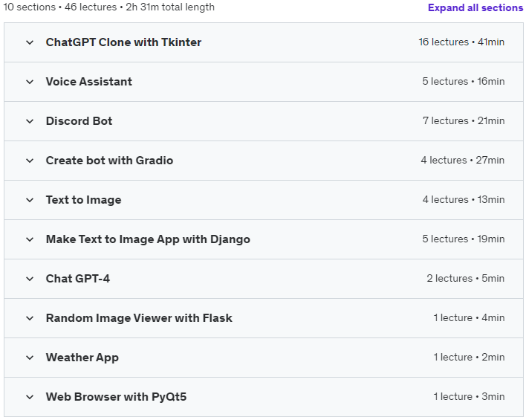Select the Discord Bot section title

(79, 121)
